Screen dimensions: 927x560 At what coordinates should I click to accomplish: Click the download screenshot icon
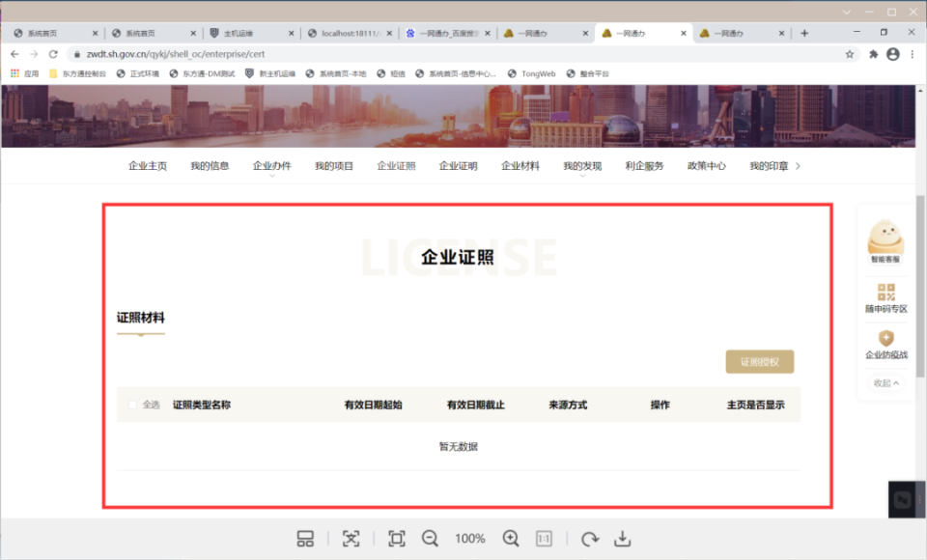(x=623, y=539)
